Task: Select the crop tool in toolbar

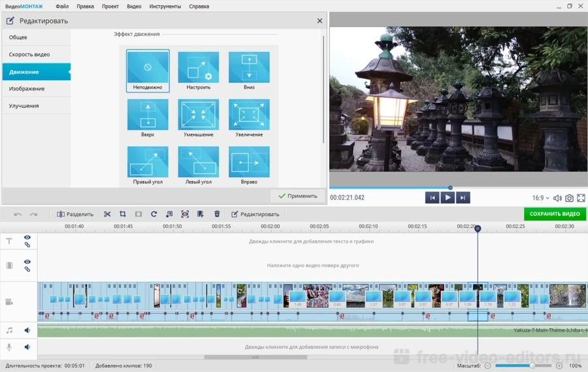Action: [122, 214]
